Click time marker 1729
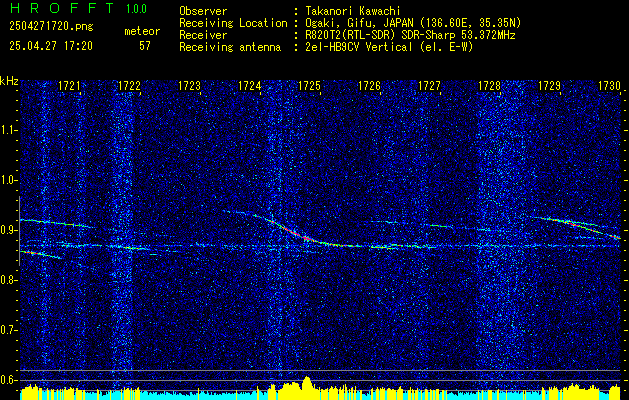This screenshot has width=629, height=400. click(x=550, y=85)
